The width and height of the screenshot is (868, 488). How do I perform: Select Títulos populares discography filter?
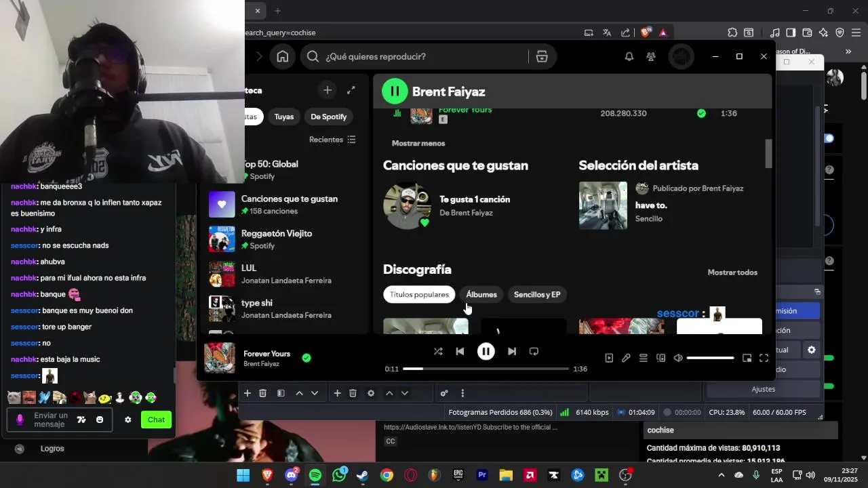point(419,295)
